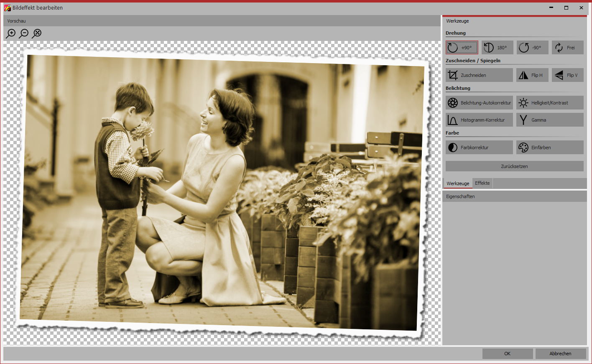Select the Einfärben colorize tool
Viewport: 592px width, 364px height.
tap(549, 148)
